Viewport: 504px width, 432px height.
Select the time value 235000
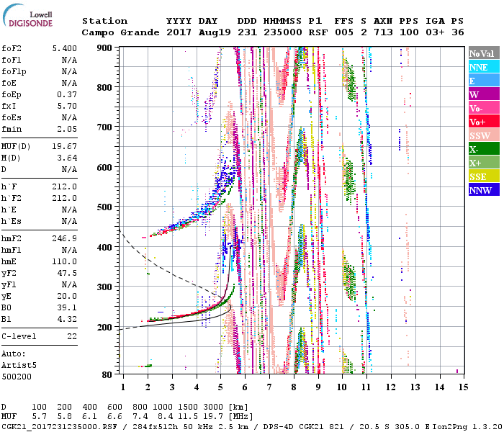[x=283, y=32]
